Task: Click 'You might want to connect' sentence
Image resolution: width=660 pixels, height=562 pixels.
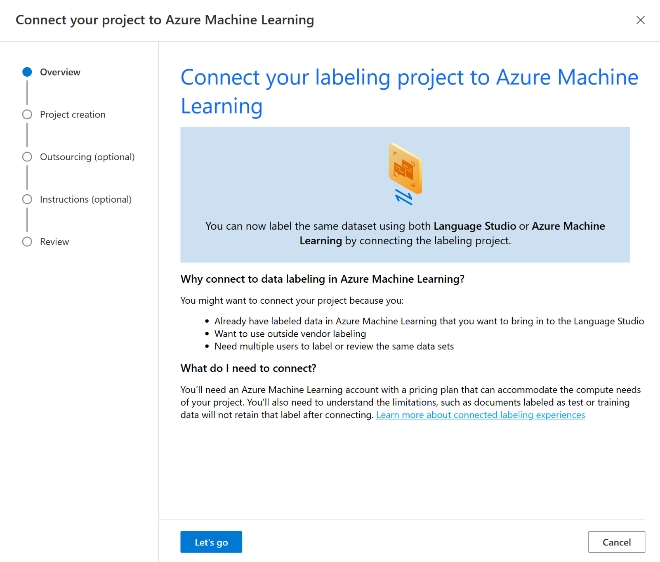Action: [x=292, y=301]
